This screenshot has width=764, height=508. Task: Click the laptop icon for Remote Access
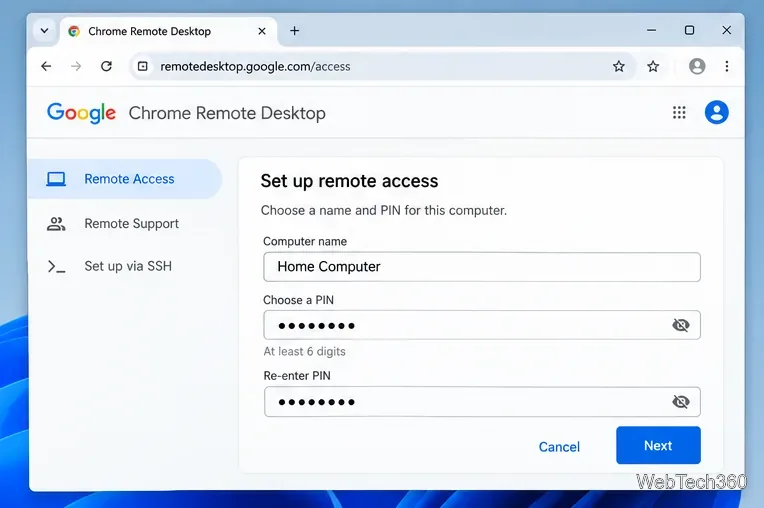pyautogui.click(x=56, y=179)
